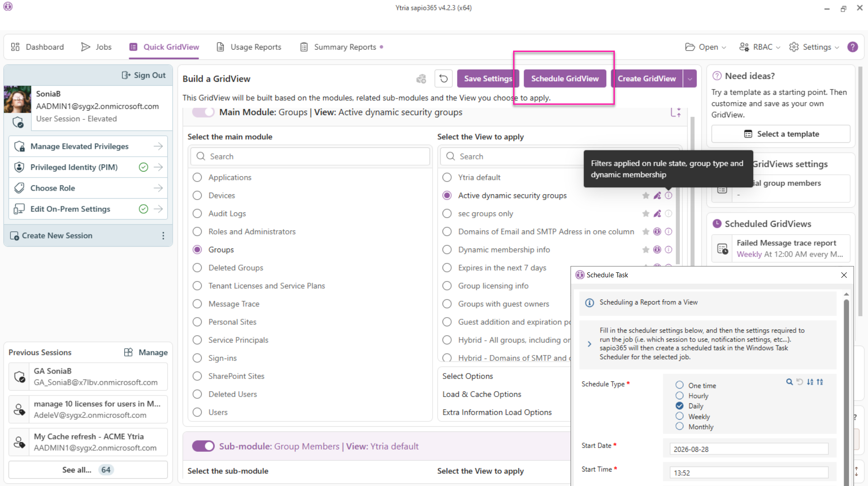Click the elevated session shield icon under SoniaB's avatar

18,122
